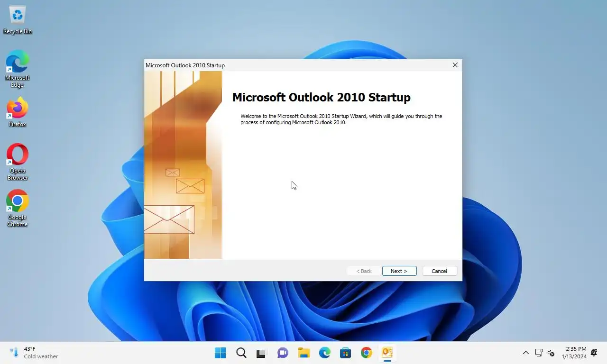Select Firefox desktop shortcut
The image size is (607, 364).
pos(18,113)
